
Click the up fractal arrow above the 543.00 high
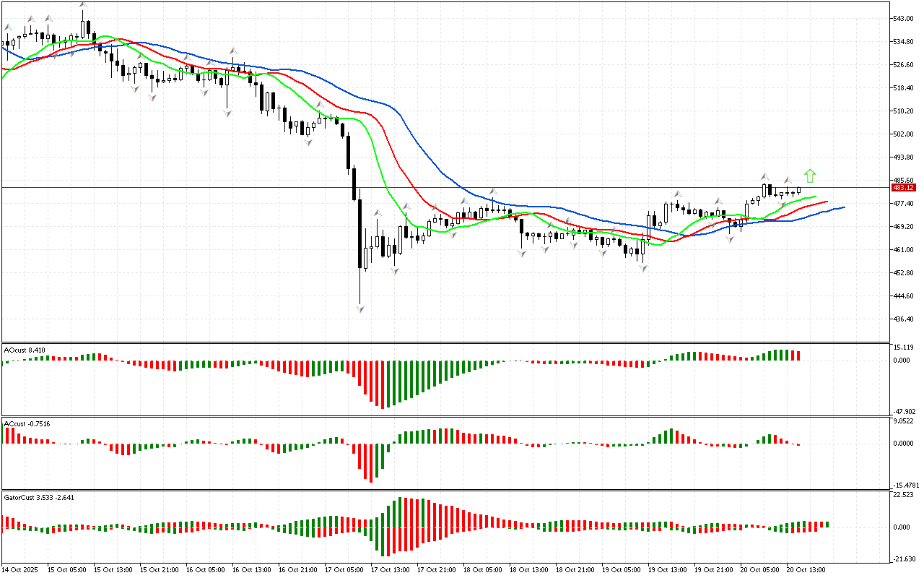point(83,5)
